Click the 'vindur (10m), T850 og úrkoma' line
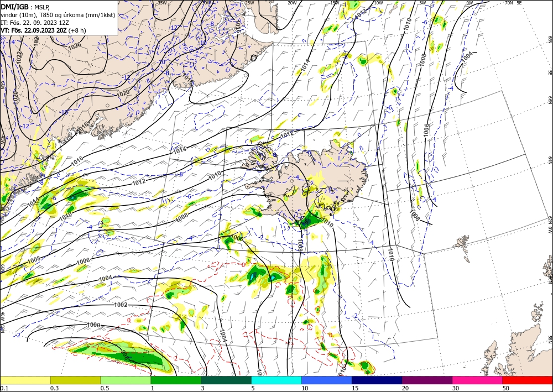The width and height of the screenshot is (553, 392). (58, 15)
